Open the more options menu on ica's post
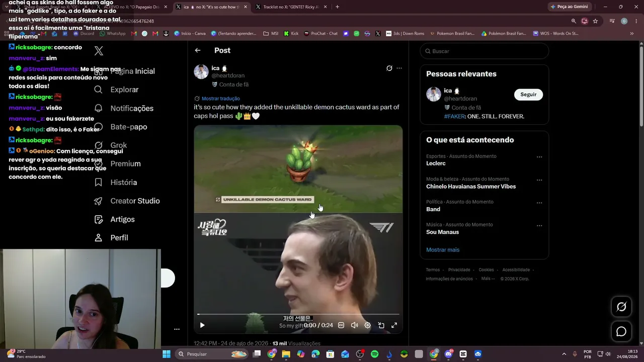The height and width of the screenshot is (362, 644). (x=399, y=68)
